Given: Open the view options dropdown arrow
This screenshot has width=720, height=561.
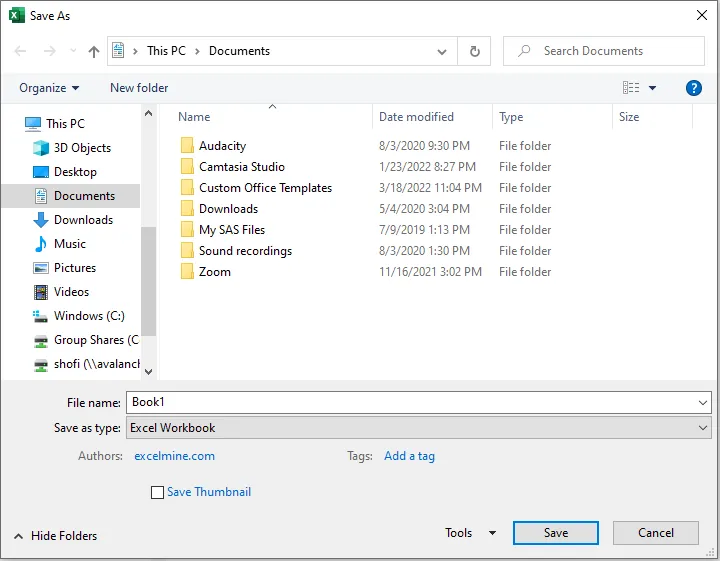Looking at the screenshot, I should click(652, 88).
